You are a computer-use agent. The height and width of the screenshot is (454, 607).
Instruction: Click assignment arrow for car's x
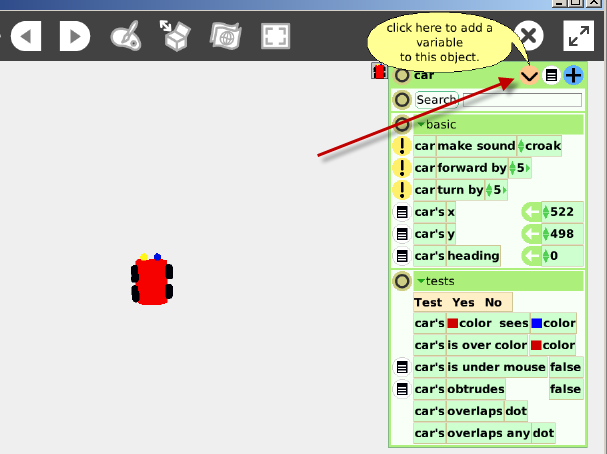pyautogui.click(x=532, y=212)
